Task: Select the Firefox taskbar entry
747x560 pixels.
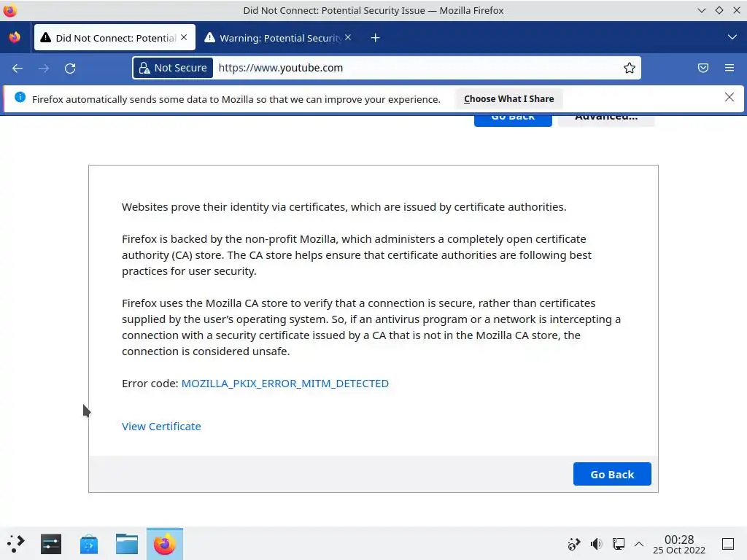Action: click(165, 544)
